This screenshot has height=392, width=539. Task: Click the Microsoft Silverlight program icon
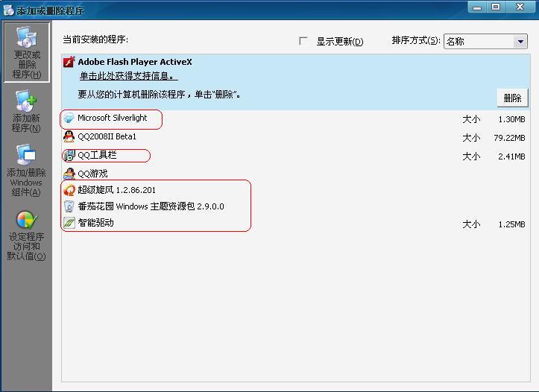(x=69, y=118)
